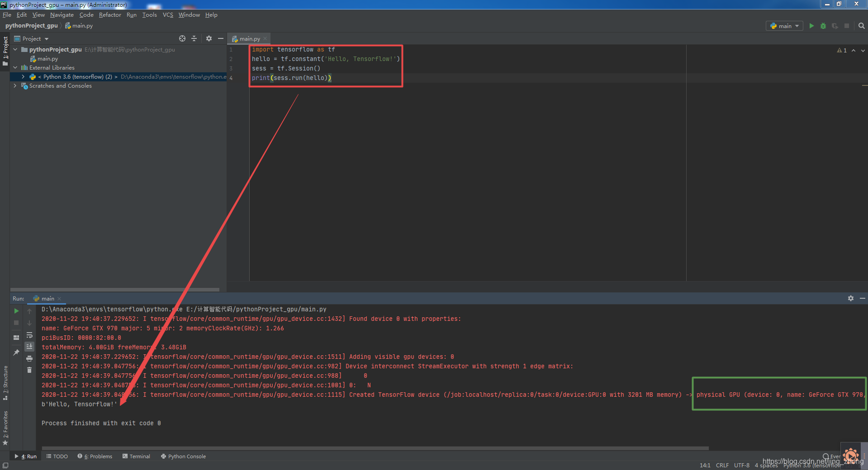The width and height of the screenshot is (868, 470).
Task: Click the locate/select opened file icon
Action: click(x=182, y=39)
